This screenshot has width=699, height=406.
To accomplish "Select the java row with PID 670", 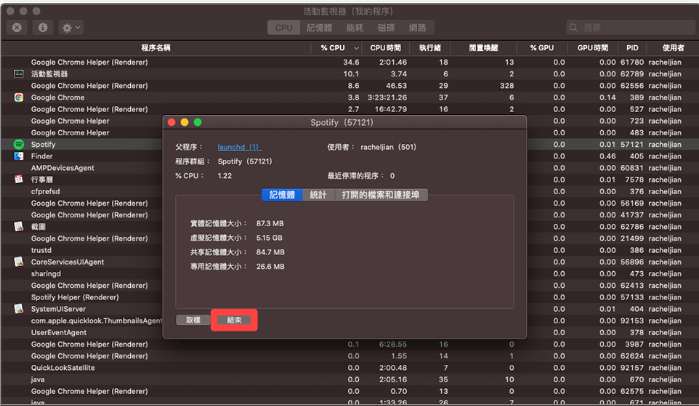I will point(350,380).
